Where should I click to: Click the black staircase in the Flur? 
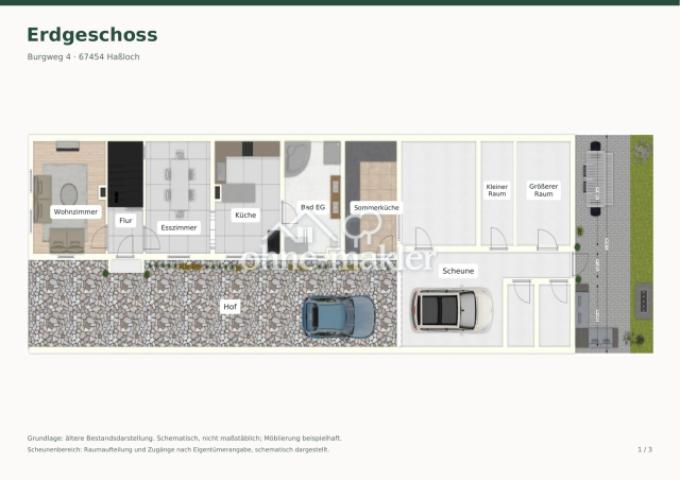125,174
